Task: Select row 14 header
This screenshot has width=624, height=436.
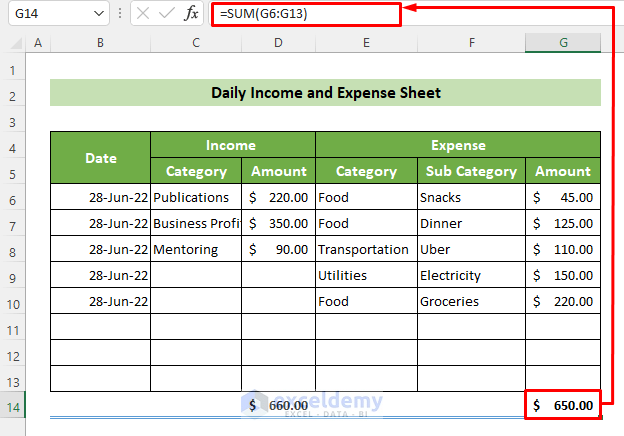Action: click(x=14, y=405)
